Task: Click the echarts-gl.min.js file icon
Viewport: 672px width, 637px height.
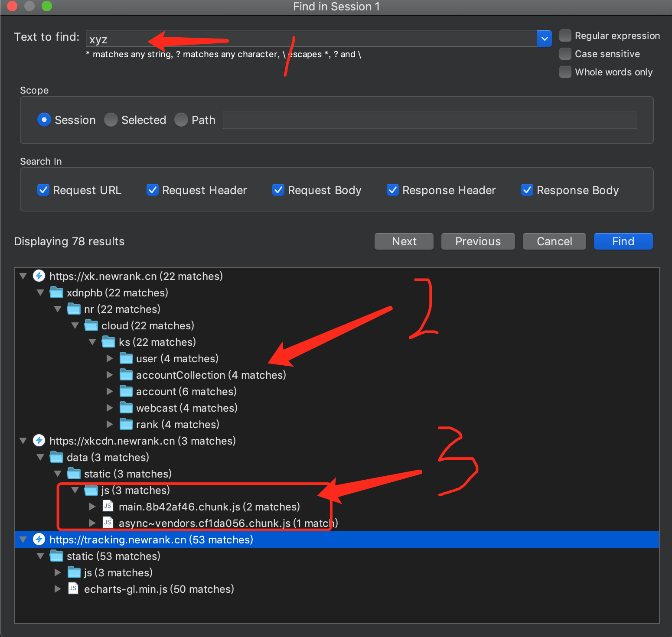Action: [x=73, y=588]
